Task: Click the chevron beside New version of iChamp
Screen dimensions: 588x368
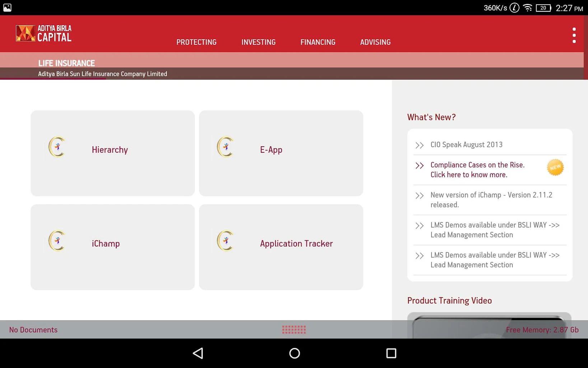Action: pos(419,195)
